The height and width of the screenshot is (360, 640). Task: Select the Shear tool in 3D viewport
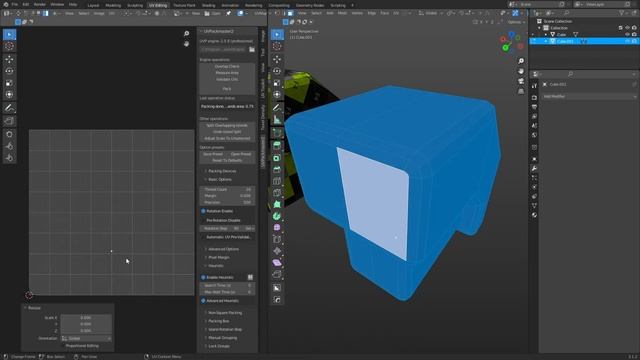click(277, 263)
